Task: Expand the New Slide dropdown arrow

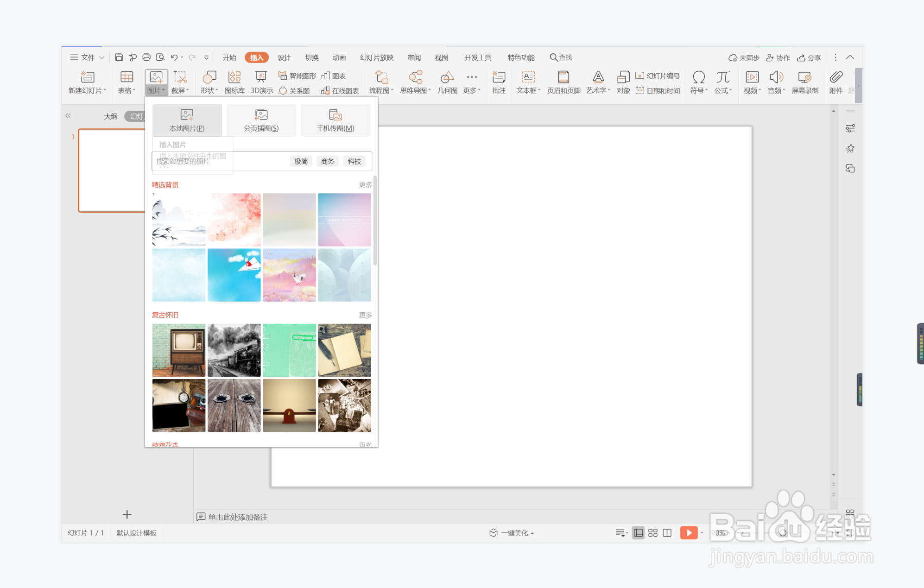Action: click(105, 90)
